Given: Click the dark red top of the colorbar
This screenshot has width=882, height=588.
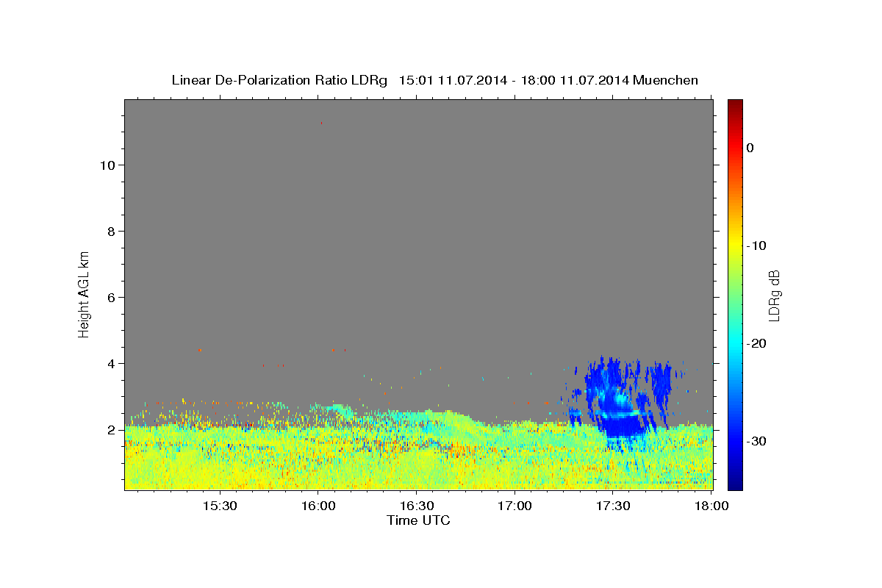Looking at the screenshot, I should [x=735, y=104].
